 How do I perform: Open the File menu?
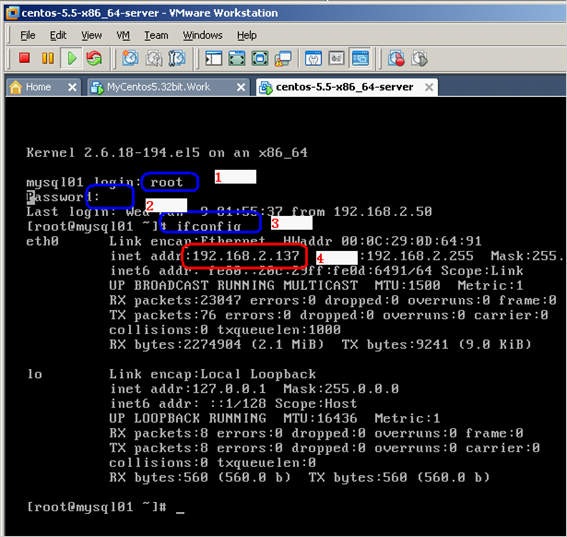[x=28, y=35]
